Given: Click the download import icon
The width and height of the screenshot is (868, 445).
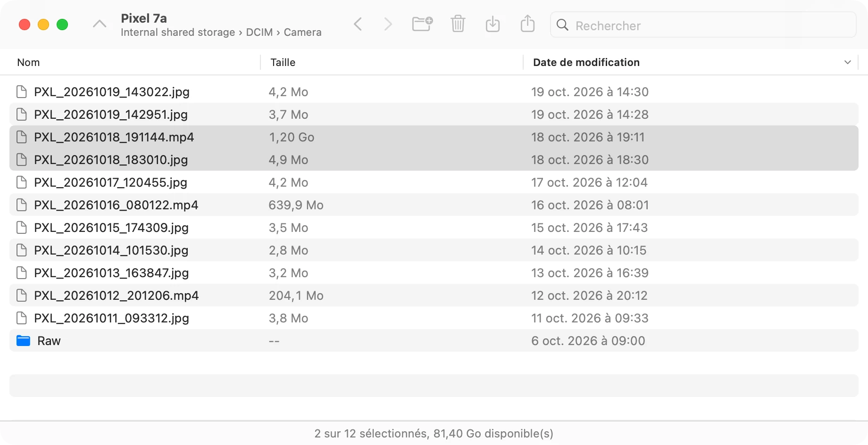Looking at the screenshot, I should pos(492,24).
